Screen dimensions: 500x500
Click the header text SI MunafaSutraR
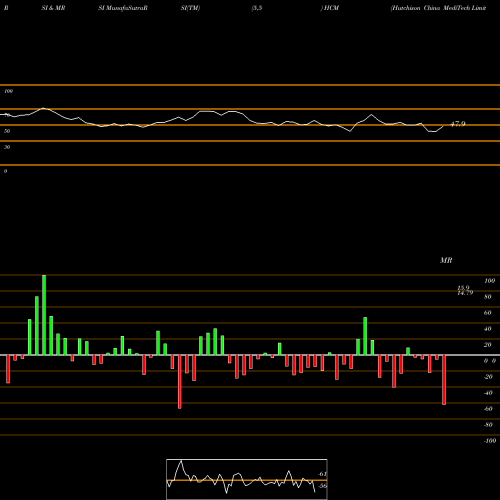[x=123, y=8]
